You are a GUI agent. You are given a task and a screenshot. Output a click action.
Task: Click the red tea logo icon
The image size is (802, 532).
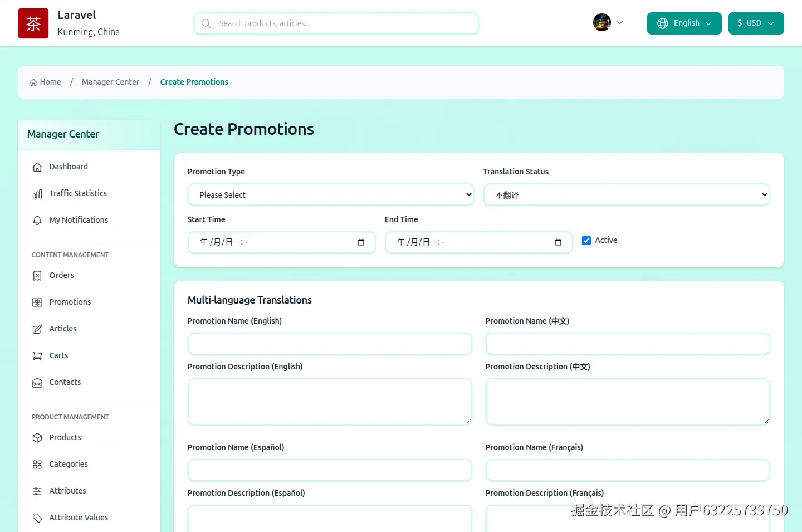point(33,23)
